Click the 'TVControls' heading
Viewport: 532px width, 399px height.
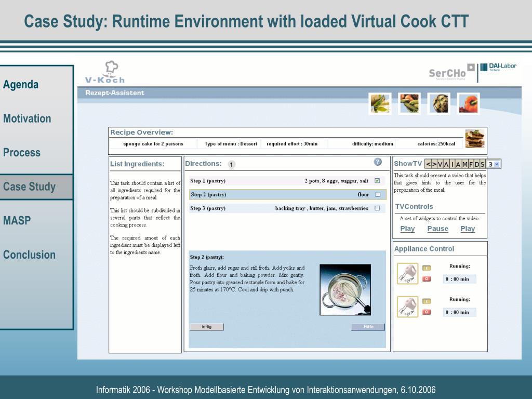click(414, 207)
